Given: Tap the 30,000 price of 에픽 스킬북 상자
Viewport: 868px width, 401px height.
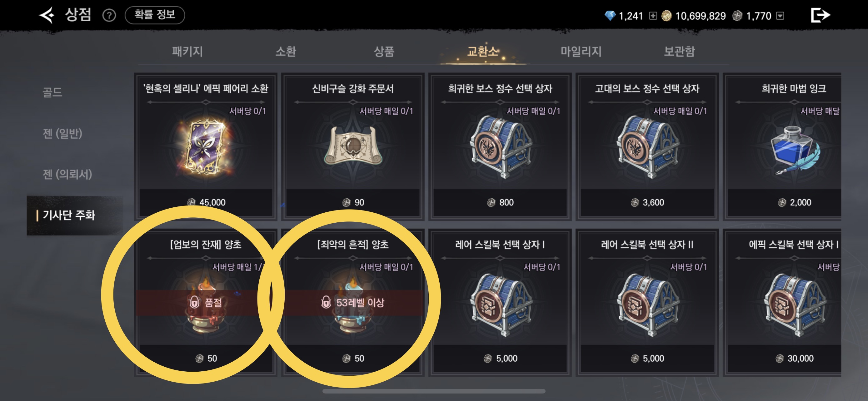Looking at the screenshot, I should click(x=800, y=358).
